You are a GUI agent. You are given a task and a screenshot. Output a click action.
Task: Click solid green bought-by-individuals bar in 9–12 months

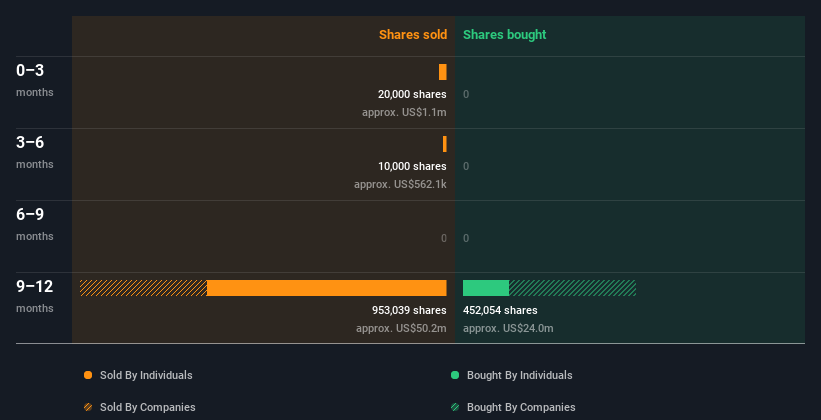point(486,288)
